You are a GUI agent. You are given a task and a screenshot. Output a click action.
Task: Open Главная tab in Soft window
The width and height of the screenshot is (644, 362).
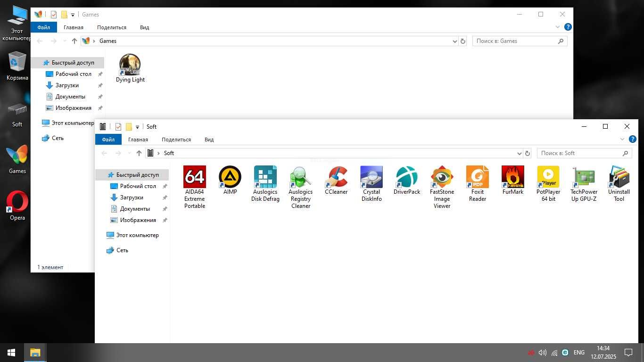[138, 140]
